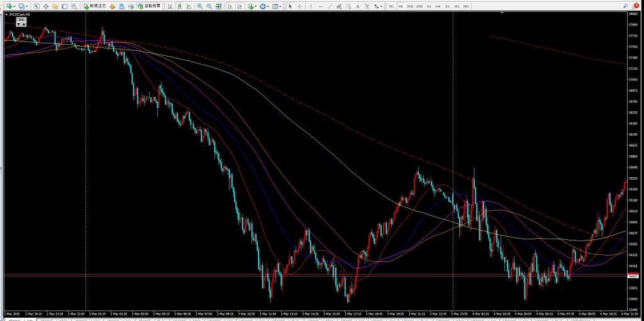Screen dimensions: 644x321
Task: Toggle the AutoTrading (自動売買) button
Action: 150,6
